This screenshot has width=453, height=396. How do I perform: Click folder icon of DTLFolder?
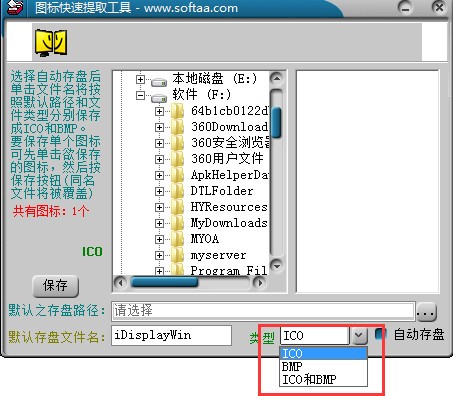178,191
